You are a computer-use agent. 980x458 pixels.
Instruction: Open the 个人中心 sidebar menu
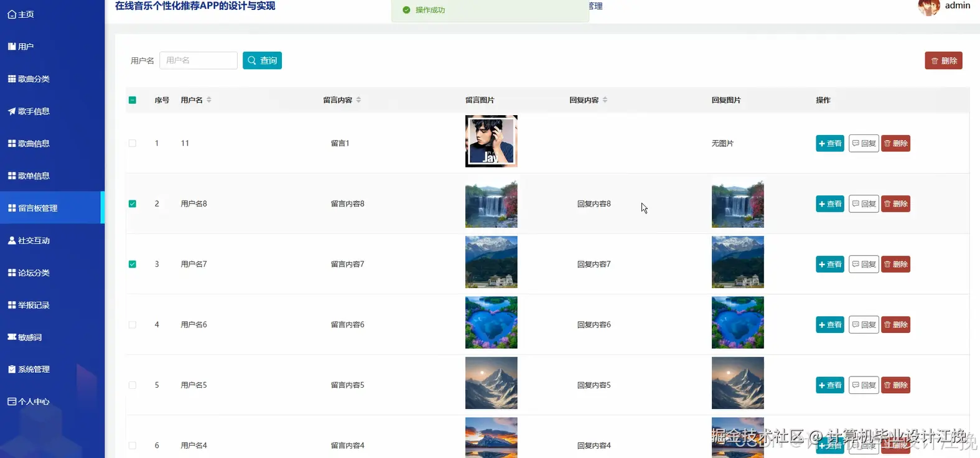52,401
